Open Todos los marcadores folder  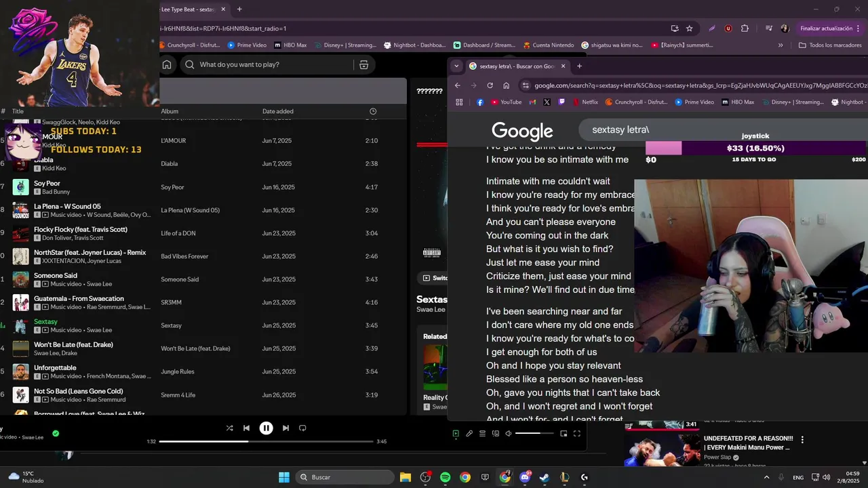pos(830,45)
